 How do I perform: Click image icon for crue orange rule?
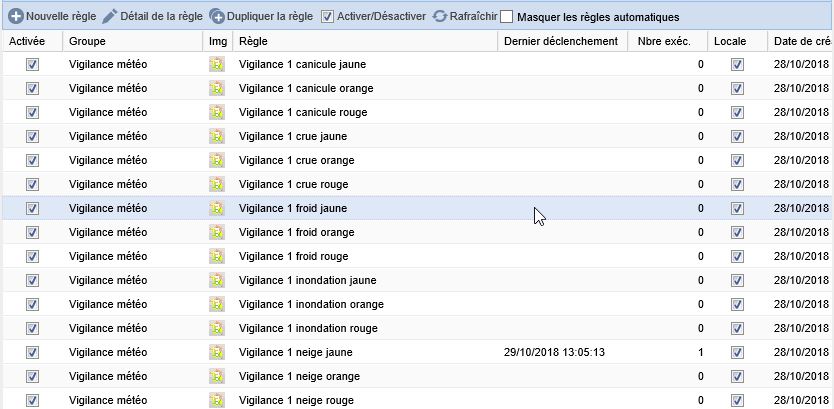click(216, 160)
